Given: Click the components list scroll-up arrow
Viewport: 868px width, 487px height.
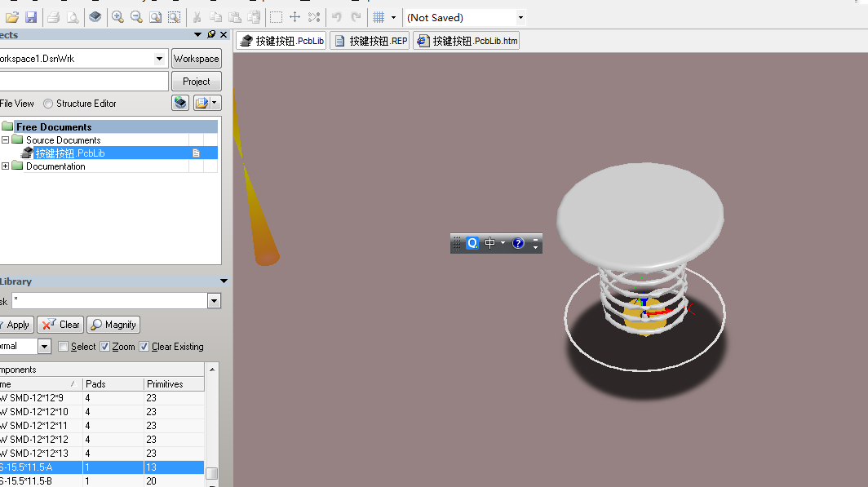Looking at the screenshot, I should 212,369.
